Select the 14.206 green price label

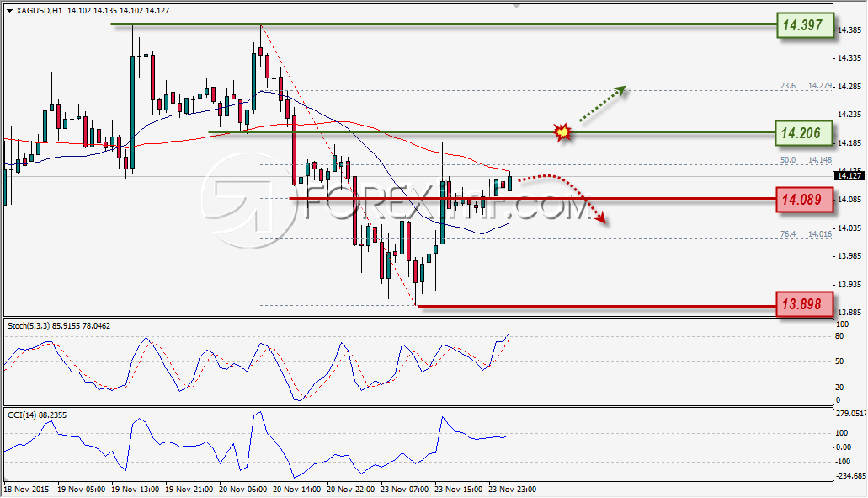[803, 133]
